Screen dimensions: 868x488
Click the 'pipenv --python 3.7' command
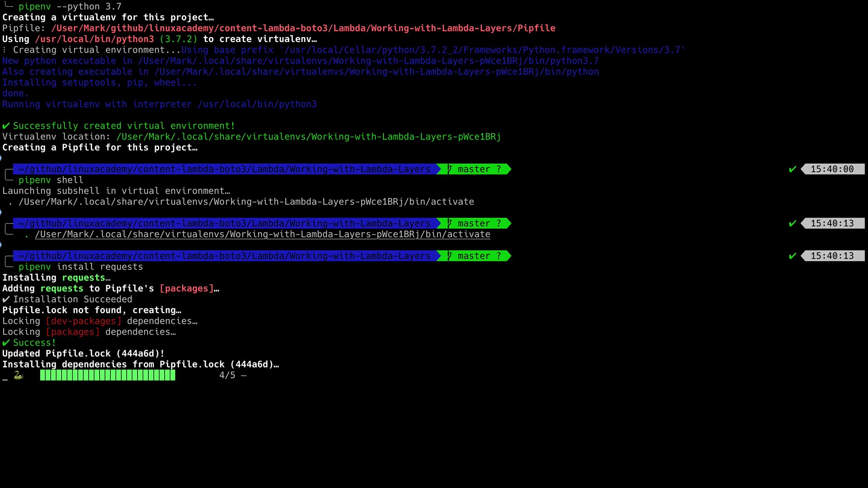[x=70, y=6]
